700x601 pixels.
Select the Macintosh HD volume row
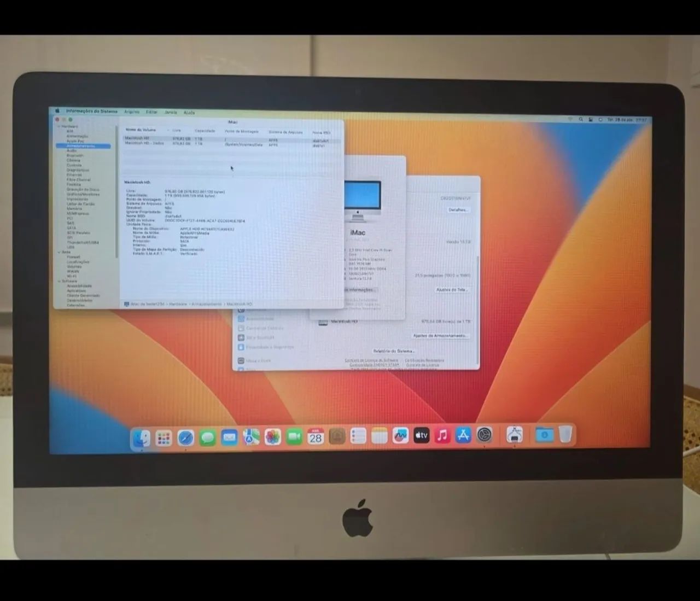tap(231, 139)
